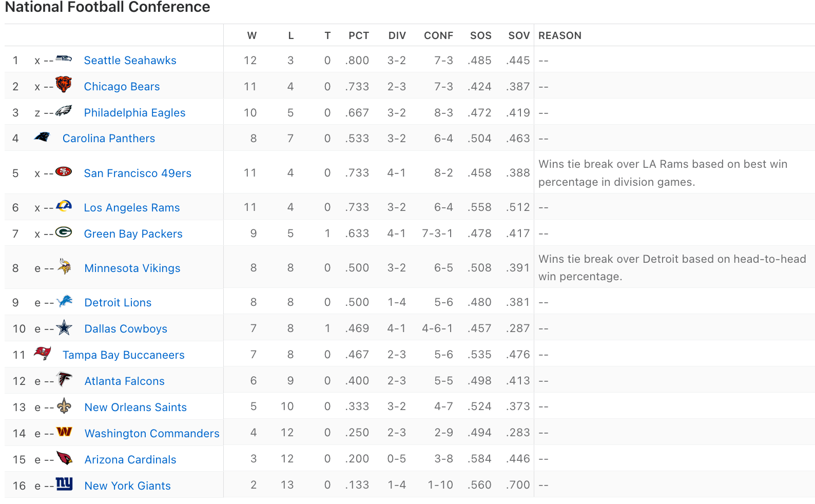Click the Washington Commanders logo icon
Image resolution: width=815 pixels, height=504 pixels.
pyautogui.click(x=64, y=432)
